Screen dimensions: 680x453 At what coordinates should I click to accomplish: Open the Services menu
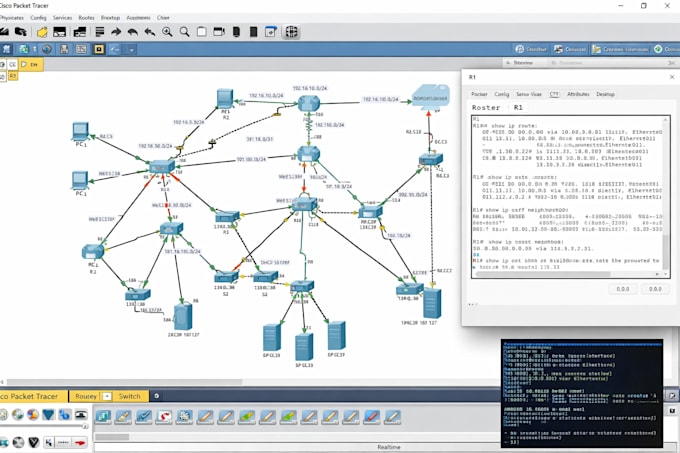(x=62, y=18)
